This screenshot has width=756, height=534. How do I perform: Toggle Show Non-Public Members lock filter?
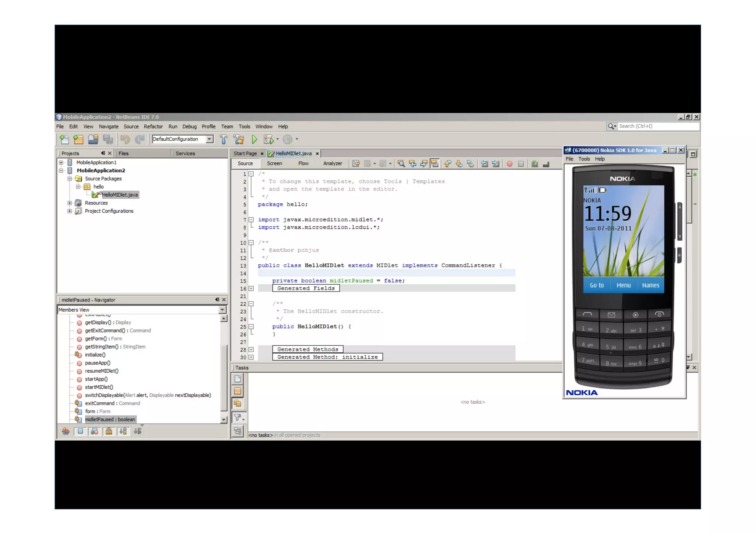coord(109,431)
